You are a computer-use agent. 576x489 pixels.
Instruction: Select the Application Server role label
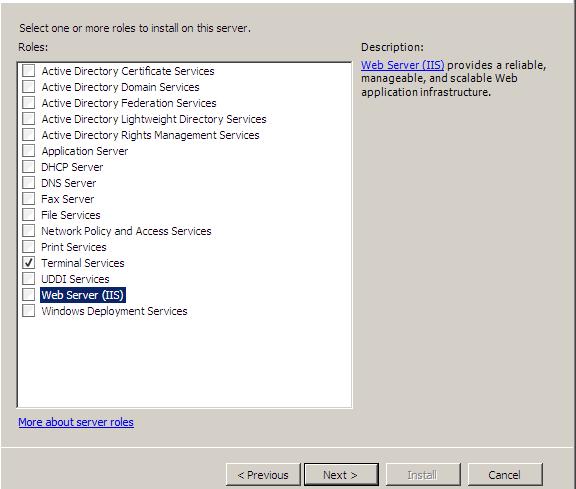pyautogui.click(x=85, y=151)
